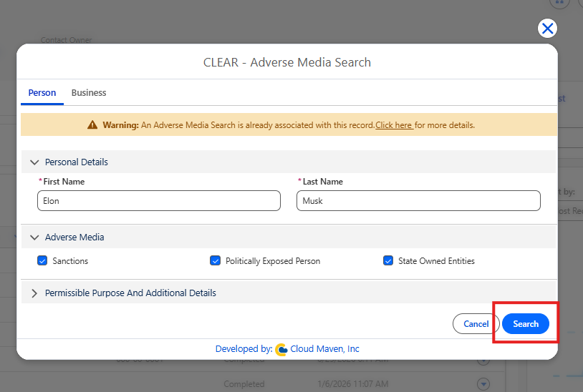Viewport: 583px width, 392px height.
Task: Click the 'Developed by:' text
Action: pos(244,349)
